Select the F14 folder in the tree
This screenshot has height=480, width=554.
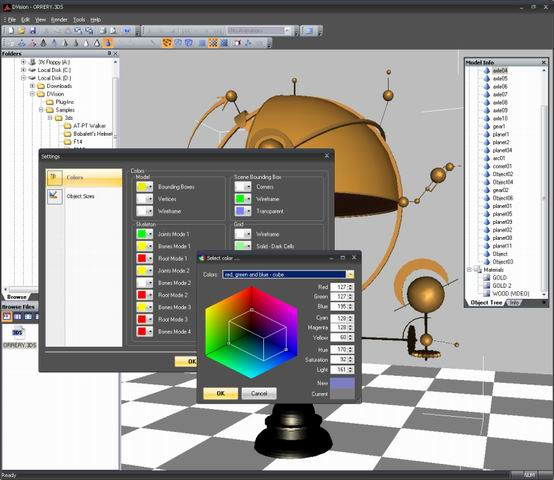click(x=78, y=142)
